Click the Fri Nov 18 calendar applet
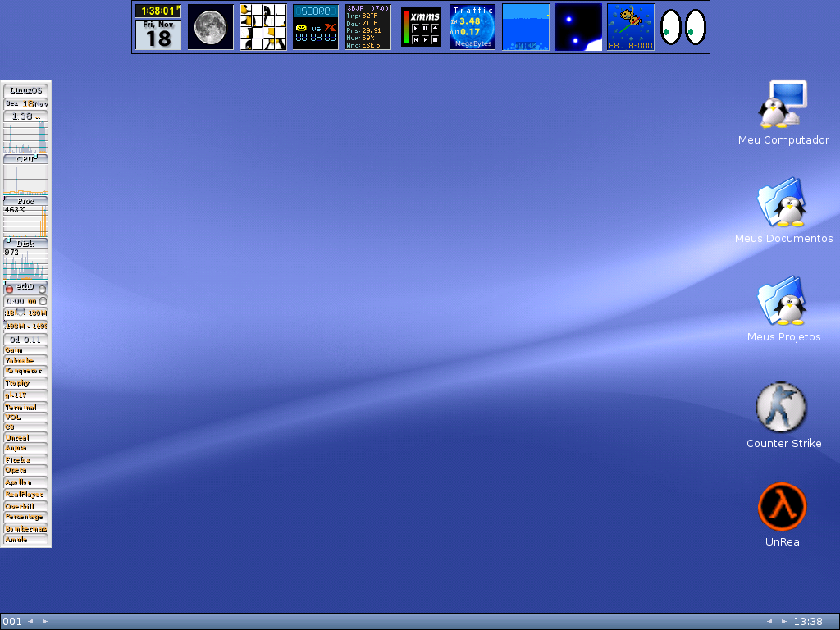Screen dimensions: 840x630 point(158,34)
